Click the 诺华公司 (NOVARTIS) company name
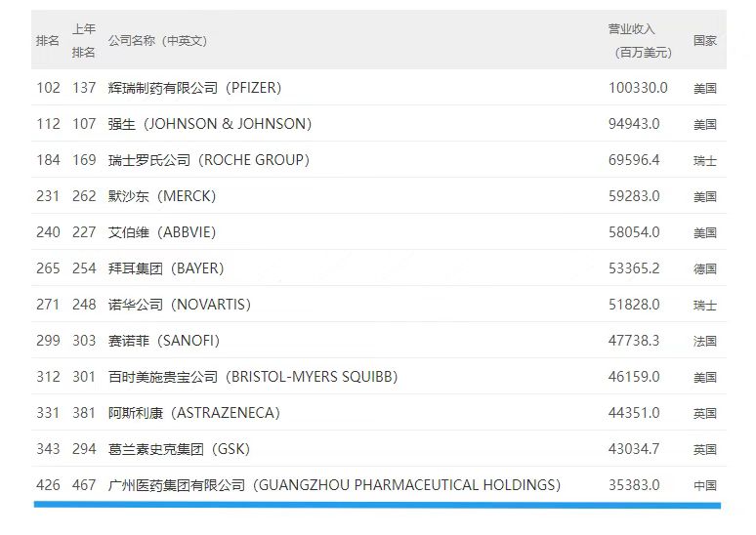The width and height of the screenshot is (756, 535). point(180,305)
